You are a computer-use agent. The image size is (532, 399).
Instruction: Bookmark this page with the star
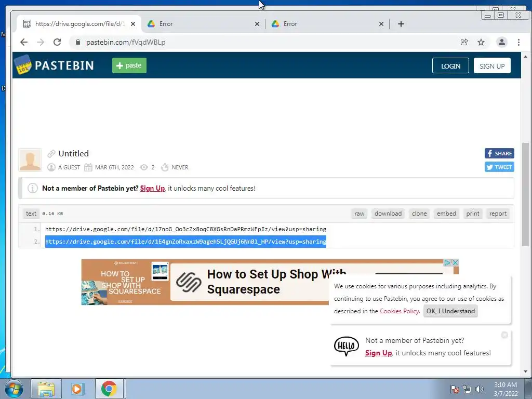[481, 42]
